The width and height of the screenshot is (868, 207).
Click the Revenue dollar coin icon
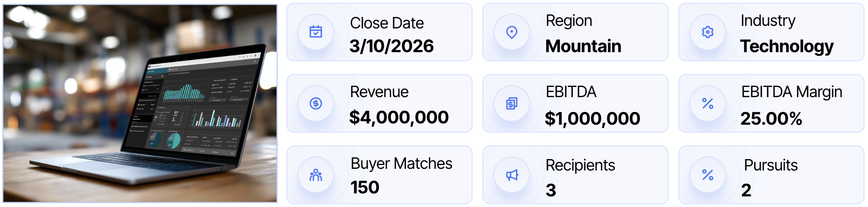point(316,103)
